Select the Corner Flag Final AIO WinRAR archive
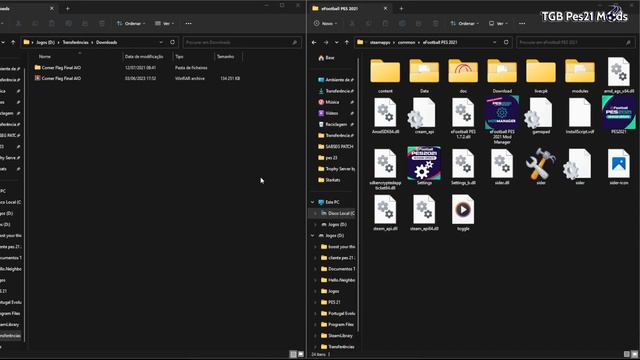Viewport: 640px width, 360px height. (137, 78)
